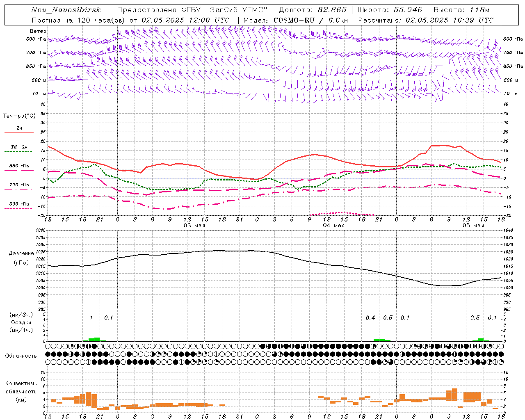The width and height of the screenshot is (525, 420).
Task: Click the 'Td 2м' dew point legend entry
Action: (19, 147)
